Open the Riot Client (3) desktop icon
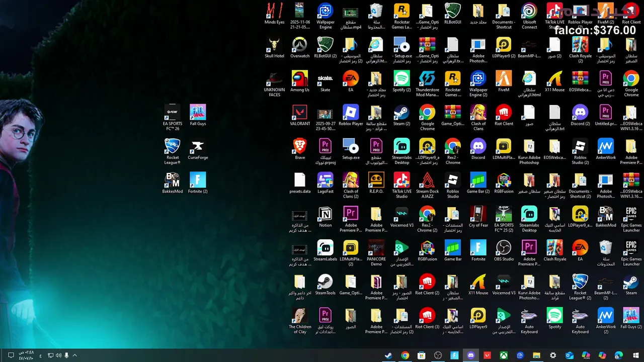Image resolution: width=644 pixels, height=362 pixels. [427, 318]
